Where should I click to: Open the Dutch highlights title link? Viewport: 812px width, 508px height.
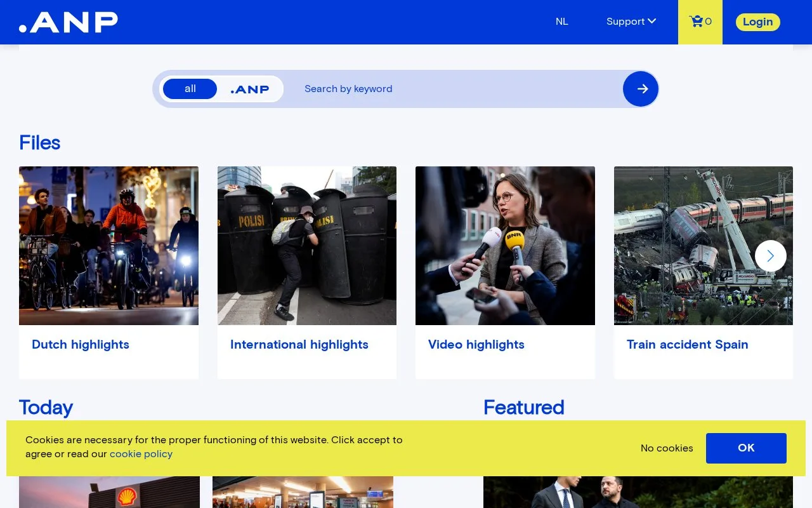81,345
